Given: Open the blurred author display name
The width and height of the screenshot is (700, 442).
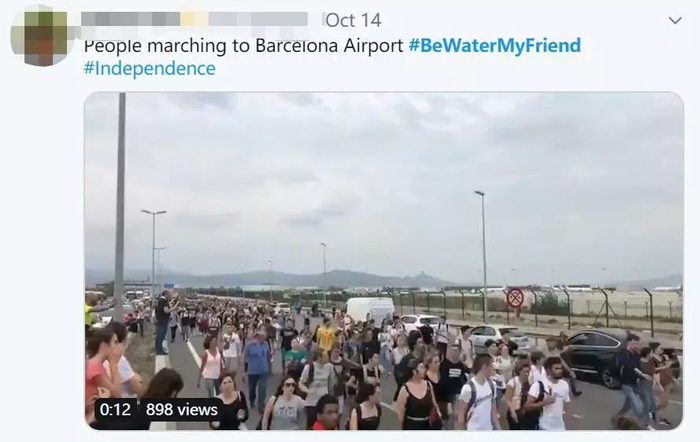Looking at the screenshot, I should pos(144,20).
